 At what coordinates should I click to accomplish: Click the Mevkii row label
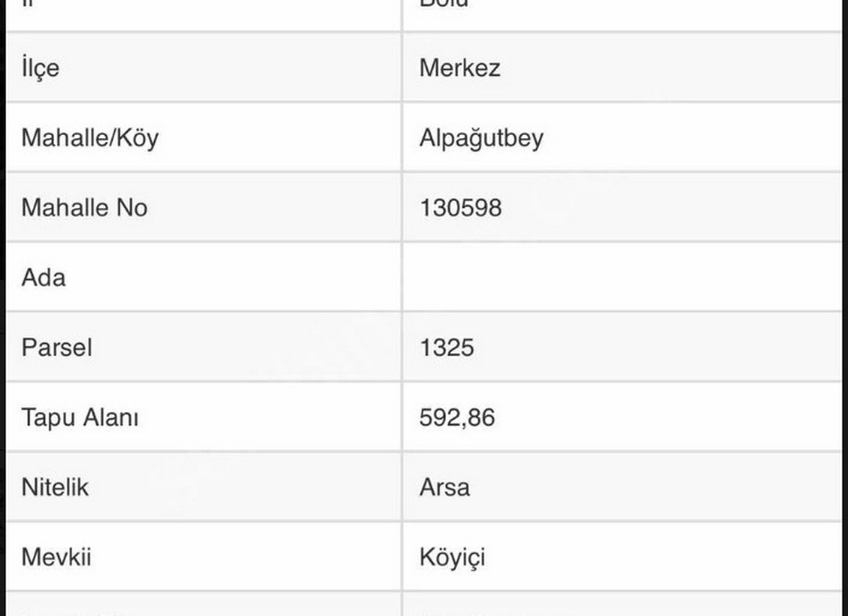[x=57, y=557]
